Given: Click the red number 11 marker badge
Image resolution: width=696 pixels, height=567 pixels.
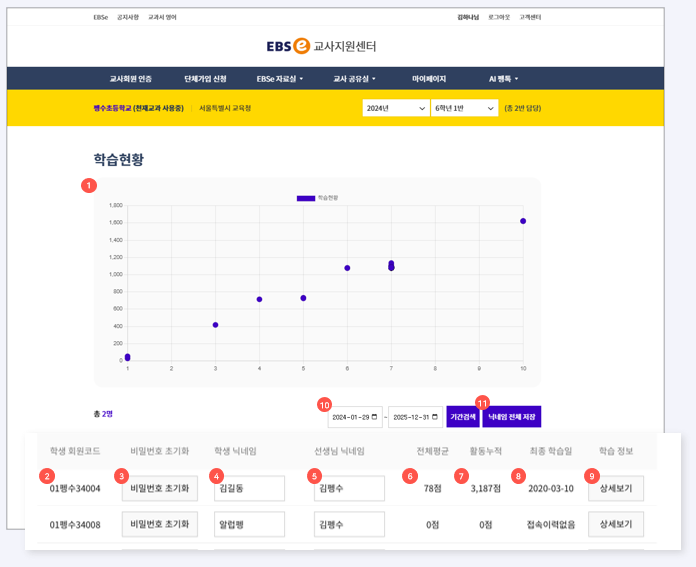Looking at the screenshot, I should coord(483,402).
